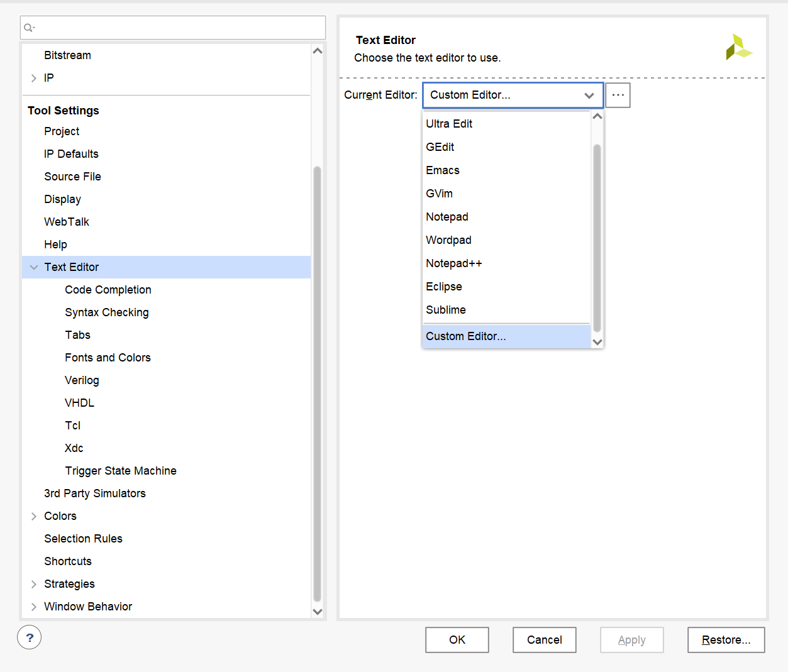The width and height of the screenshot is (788, 672).
Task: Click the Cancel button
Action: 545,640
